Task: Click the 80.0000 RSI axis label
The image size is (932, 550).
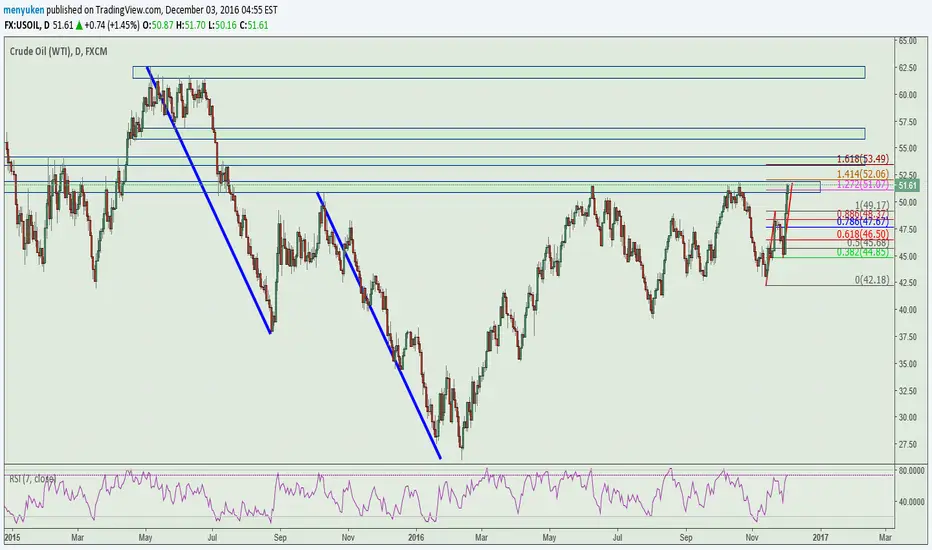Action: click(911, 470)
